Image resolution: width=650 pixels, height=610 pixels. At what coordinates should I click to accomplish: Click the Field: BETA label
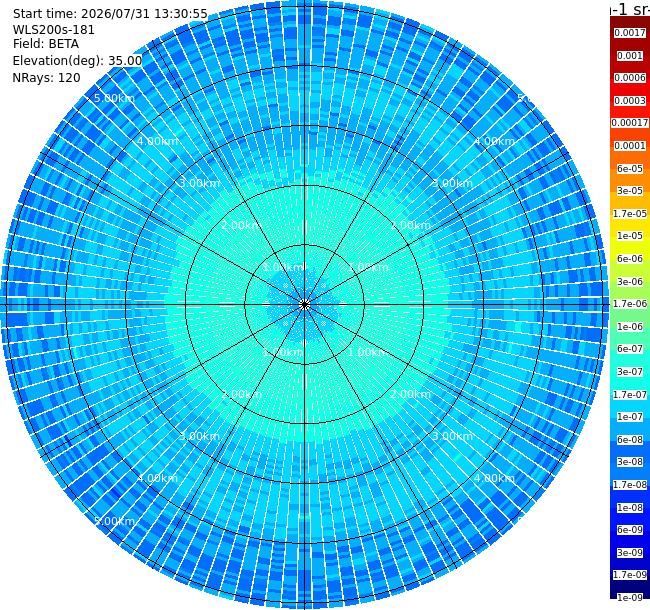coord(46,44)
